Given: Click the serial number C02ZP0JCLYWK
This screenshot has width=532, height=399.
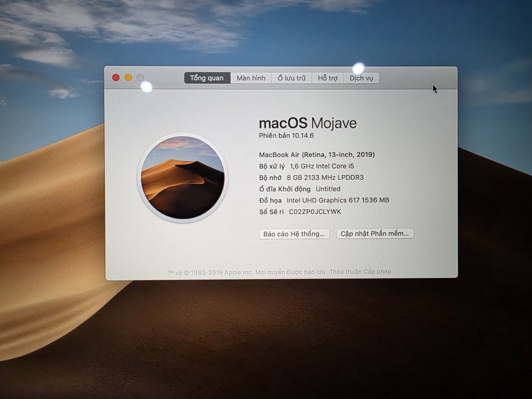Looking at the screenshot, I should (x=315, y=212).
